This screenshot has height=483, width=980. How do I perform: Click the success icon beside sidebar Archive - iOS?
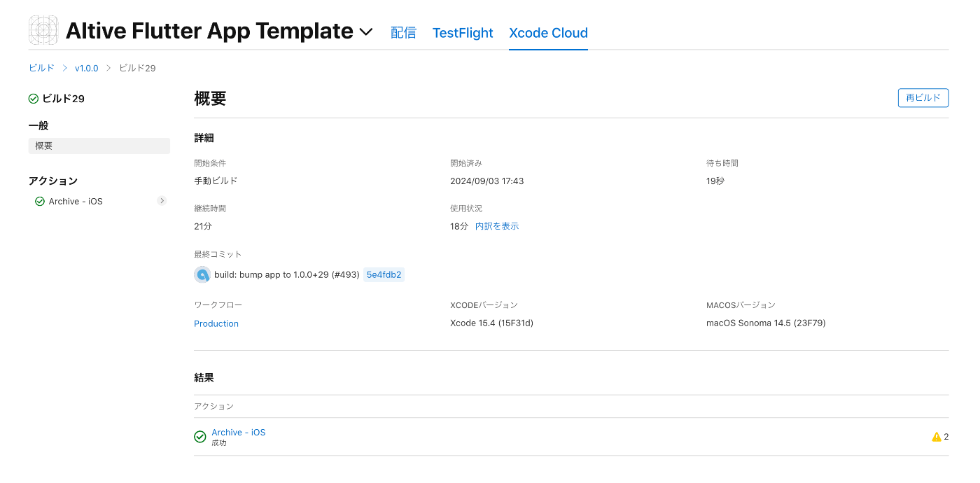click(x=40, y=201)
